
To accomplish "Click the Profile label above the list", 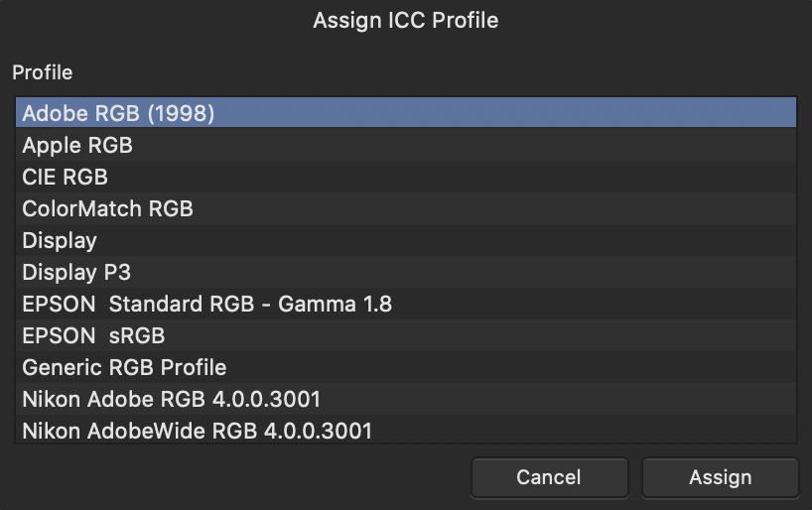I will pyautogui.click(x=42, y=72).
